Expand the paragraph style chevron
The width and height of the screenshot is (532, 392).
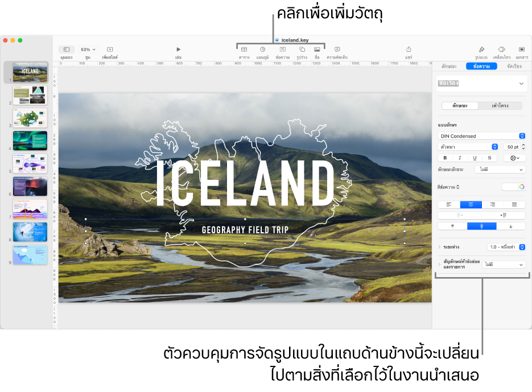521,84
